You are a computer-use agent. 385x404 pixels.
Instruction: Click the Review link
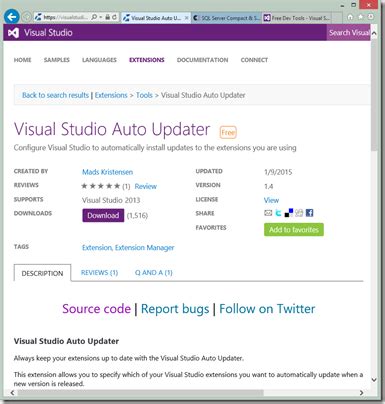tap(146, 186)
